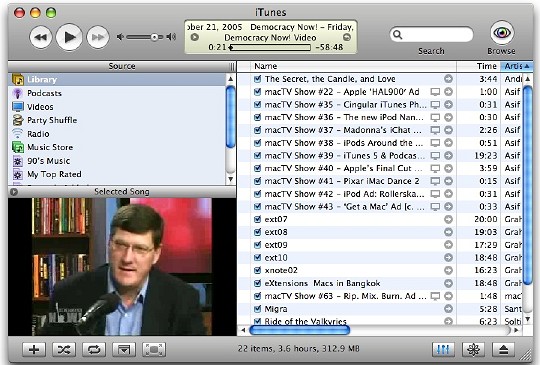540x365 pixels.
Task: Uncheck the Migra checkbox
Action: click(257, 309)
